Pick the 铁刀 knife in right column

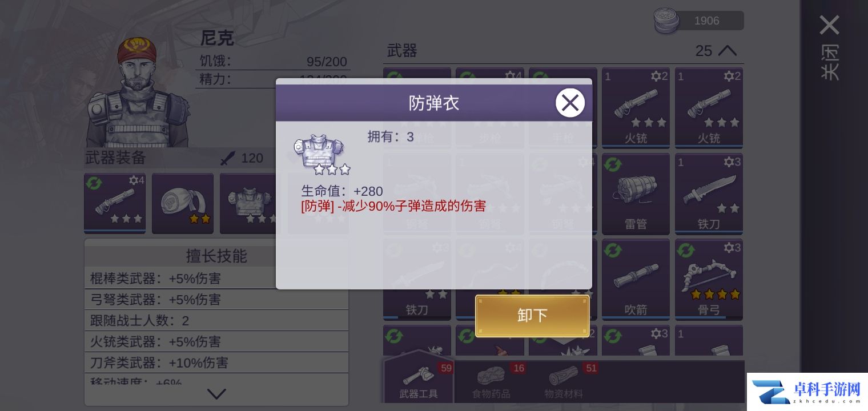coord(709,194)
